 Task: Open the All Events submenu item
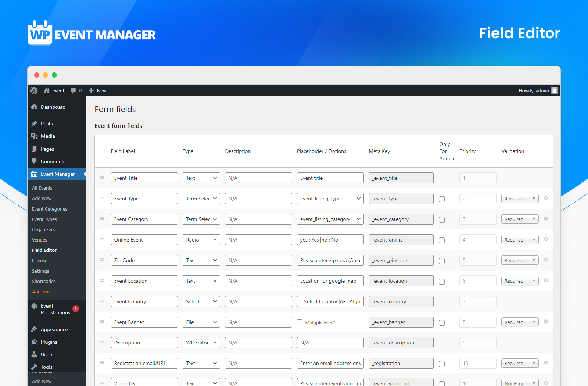click(42, 188)
